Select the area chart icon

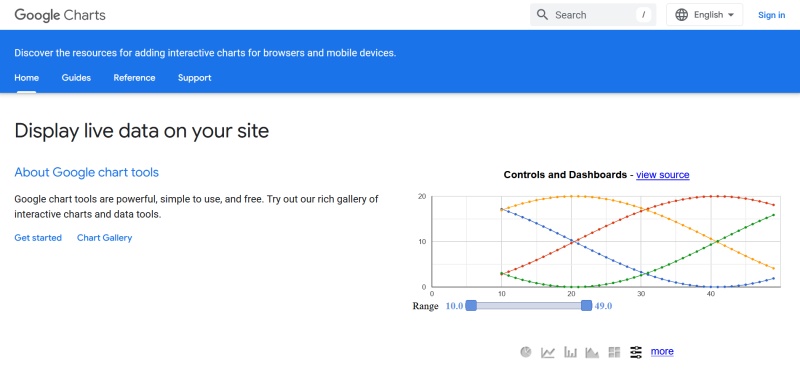(592, 352)
